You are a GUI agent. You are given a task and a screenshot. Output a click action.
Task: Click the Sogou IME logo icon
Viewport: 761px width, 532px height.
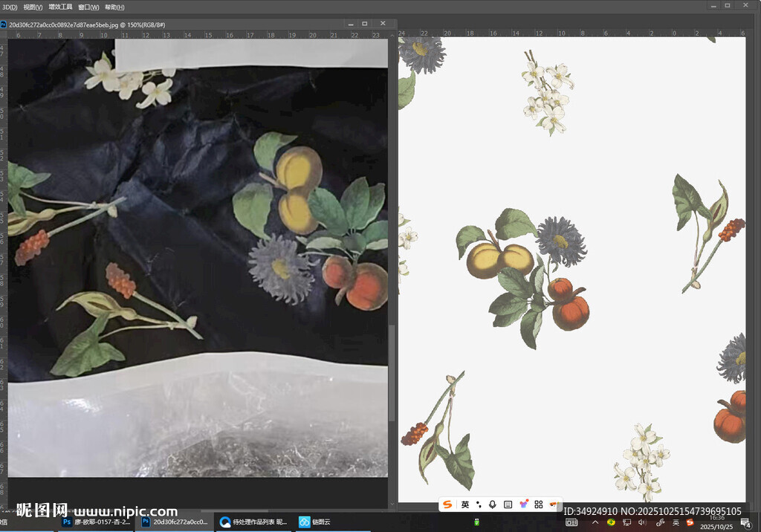point(447,505)
